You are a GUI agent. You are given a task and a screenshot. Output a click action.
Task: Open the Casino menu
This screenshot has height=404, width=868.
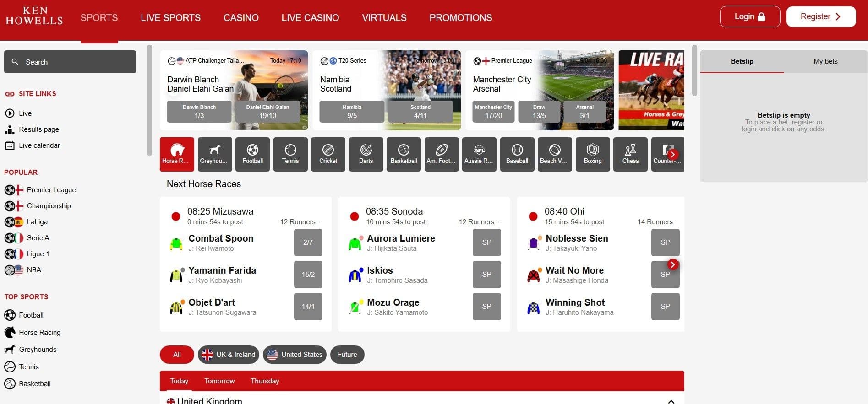241,17
